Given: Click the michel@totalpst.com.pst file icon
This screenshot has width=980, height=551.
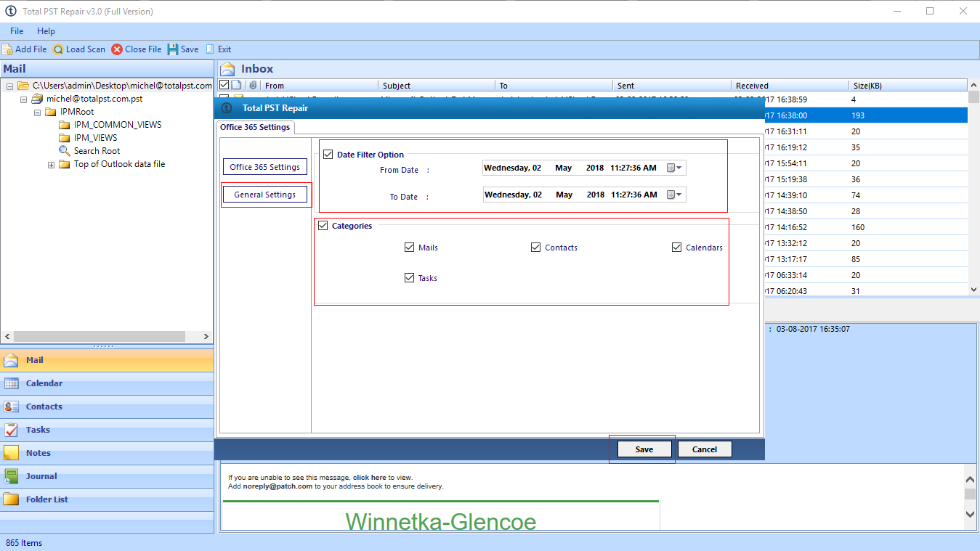Looking at the screenshot, I should [x=37, y=99].
